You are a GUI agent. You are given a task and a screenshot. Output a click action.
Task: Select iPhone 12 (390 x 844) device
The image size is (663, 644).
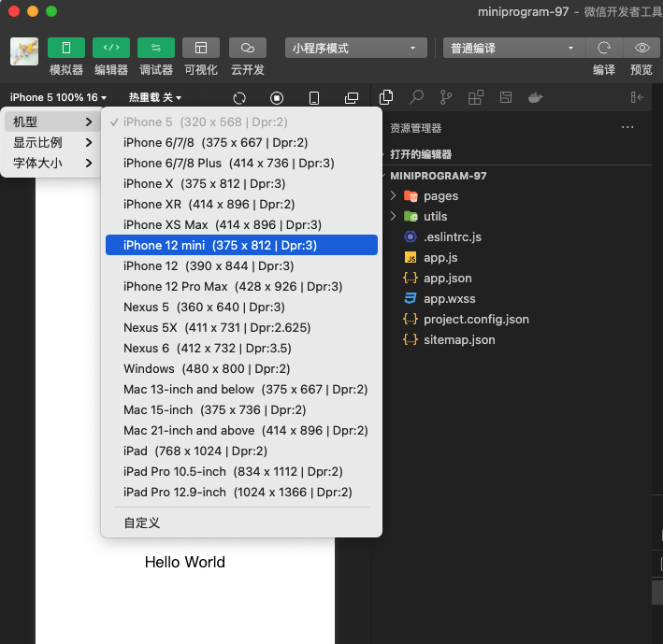(x=241, y=265)
